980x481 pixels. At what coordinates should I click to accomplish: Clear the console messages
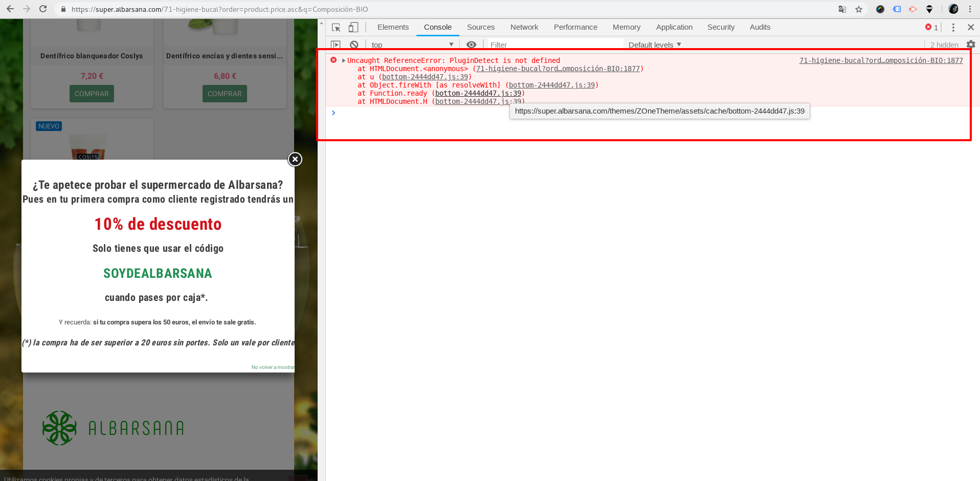click(354, 45)
